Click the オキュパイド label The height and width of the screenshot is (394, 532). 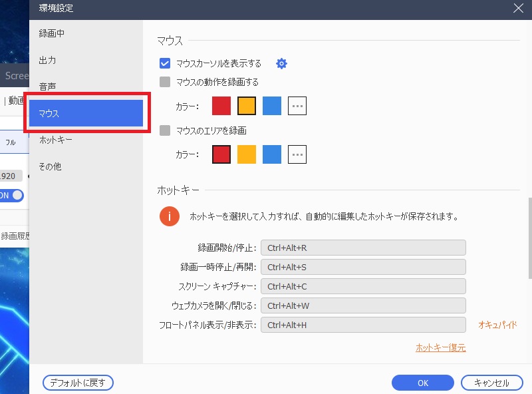[497, 325]
